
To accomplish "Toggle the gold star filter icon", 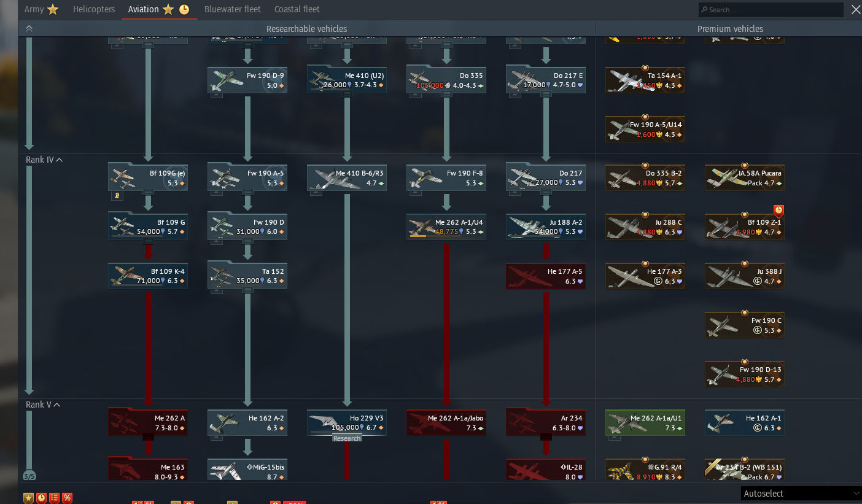I will pyautogui.click(x=28, y=498).
